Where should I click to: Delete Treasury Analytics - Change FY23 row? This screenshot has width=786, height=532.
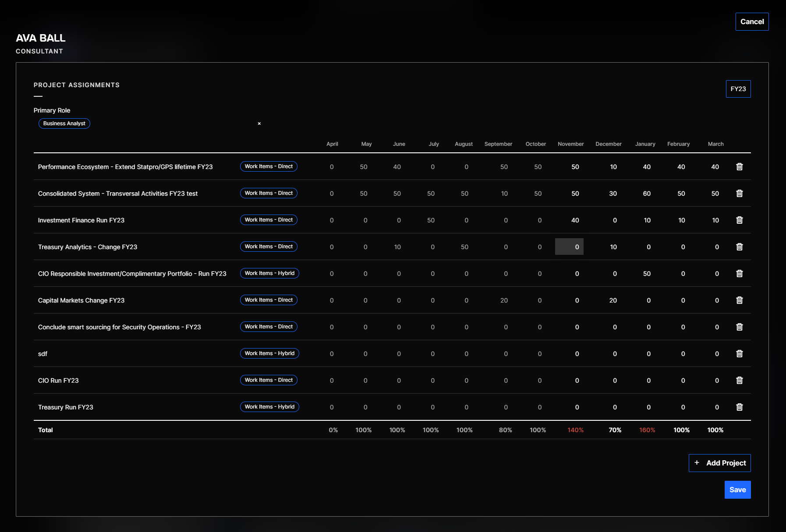point(739,247)
